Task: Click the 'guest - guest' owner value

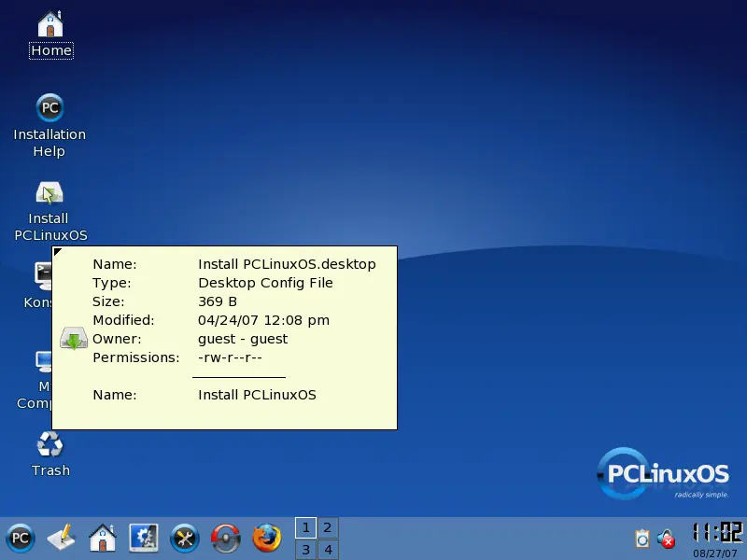Action: point(243,339)
